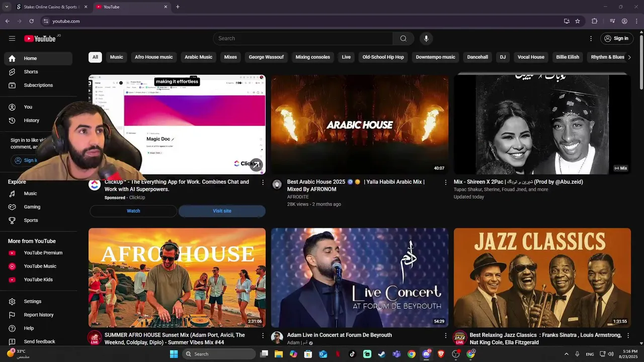The image size is (644, 362).
Task: Click Watch on the ClickUp ad
Action: click(x=133, y=211)
